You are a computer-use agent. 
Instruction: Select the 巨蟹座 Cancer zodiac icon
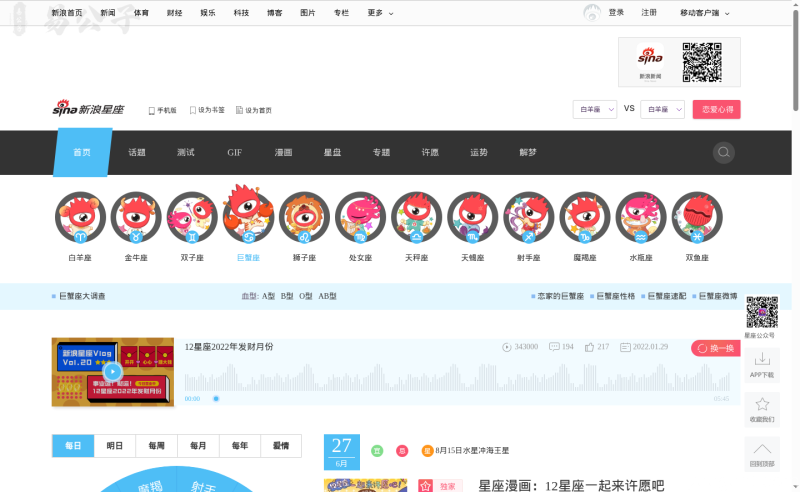coord(248,214)
